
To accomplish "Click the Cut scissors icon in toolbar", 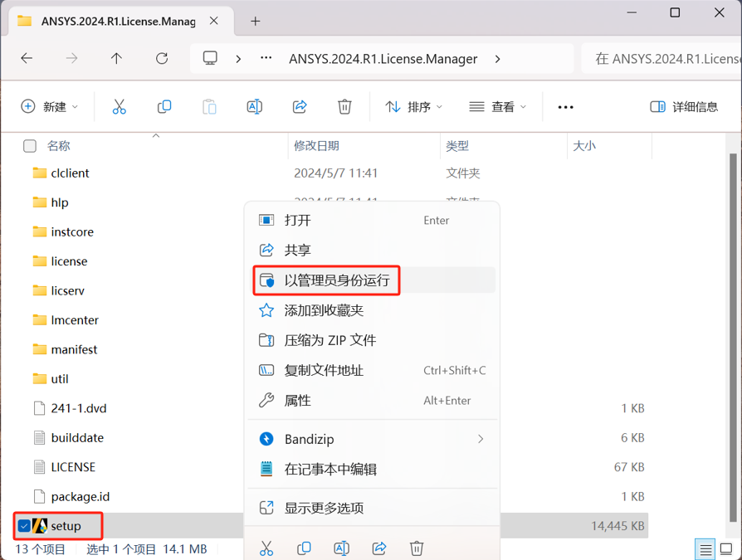I will (x=119, y=107).
